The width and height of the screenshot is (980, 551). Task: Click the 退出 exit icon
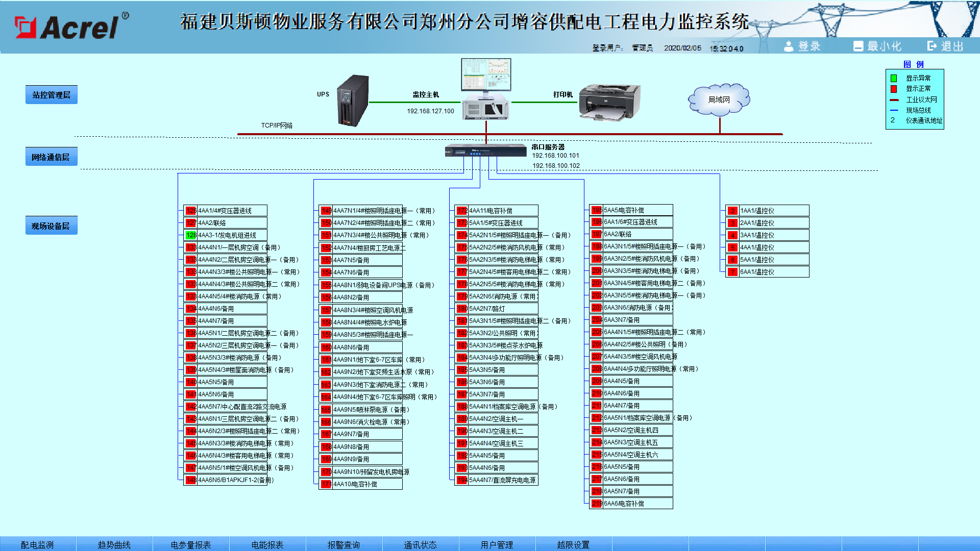pyautogui.click(x=931, y=45)
